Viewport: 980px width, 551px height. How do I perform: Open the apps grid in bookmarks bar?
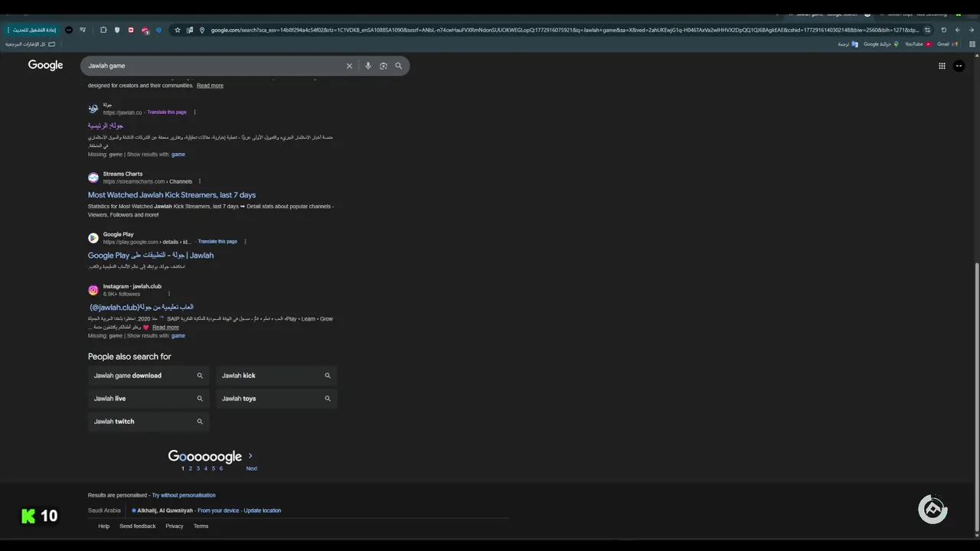972,44
